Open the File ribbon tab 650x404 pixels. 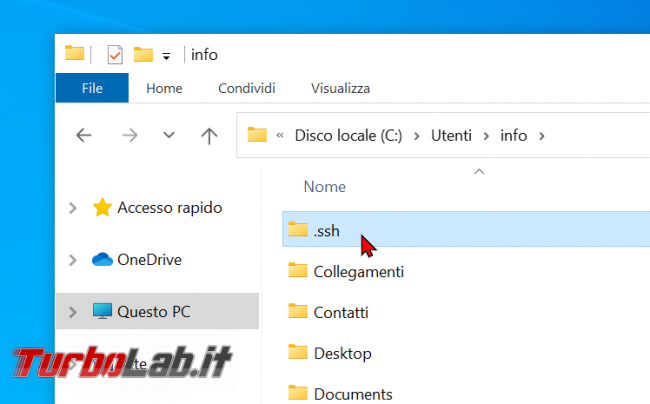[92, 88]
